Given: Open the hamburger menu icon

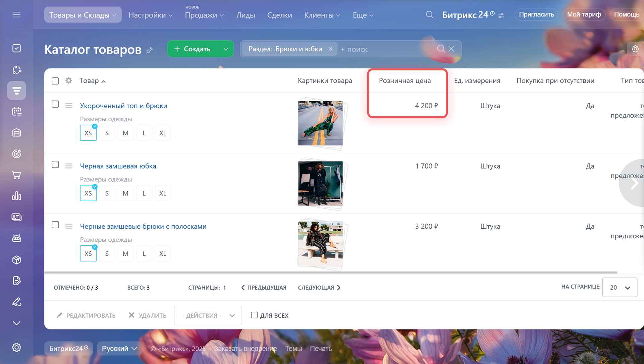Looking at the screenshot, I should tap(16, 15).
